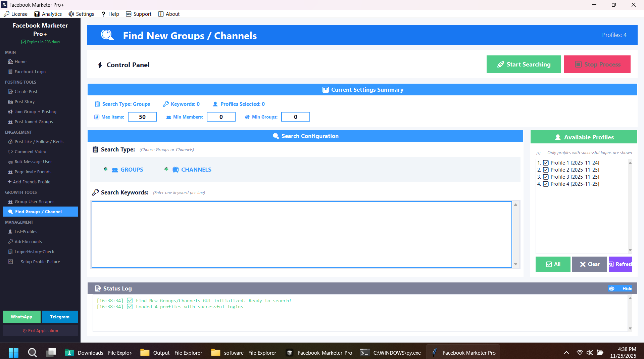Image resolution: width=644 pixels, height=359 pixels.
Task: Show hidden system tray icons chevron
Action: [566, 353]
